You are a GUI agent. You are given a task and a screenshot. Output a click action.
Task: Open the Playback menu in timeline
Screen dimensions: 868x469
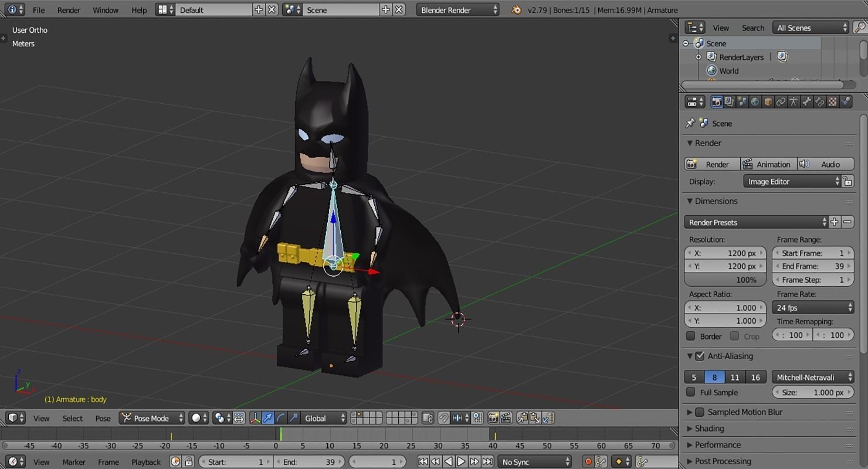146,462
